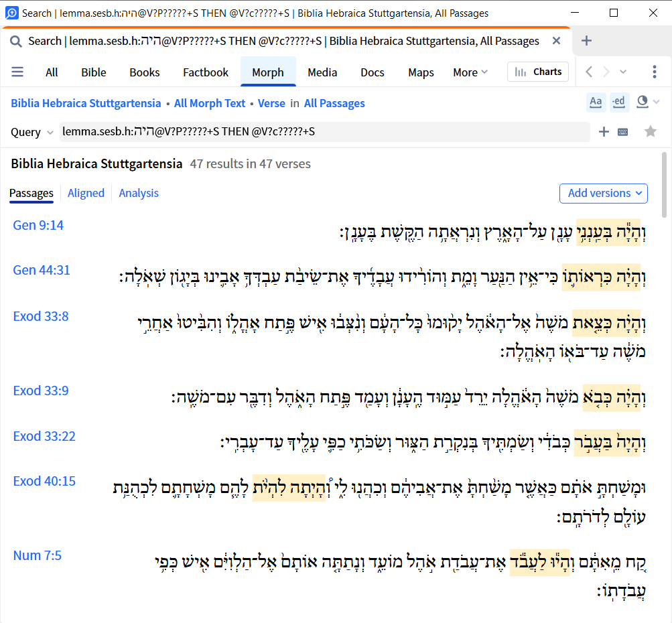672x623 pixels.
Task: Toggle the Aa match case option
Action: 596,102
